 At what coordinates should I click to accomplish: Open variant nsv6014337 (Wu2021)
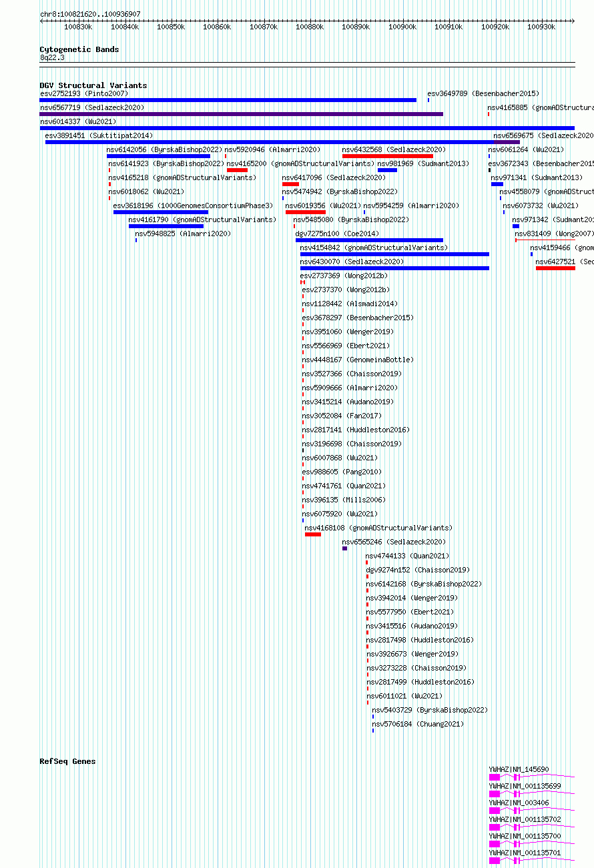(78, 121)
